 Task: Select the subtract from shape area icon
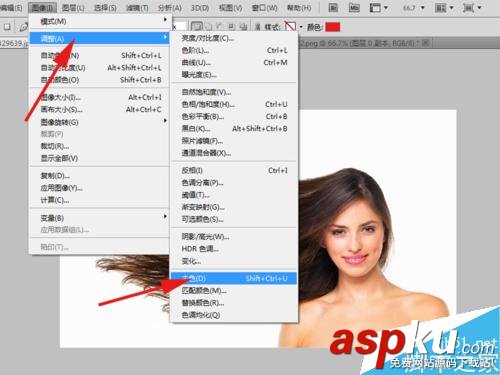(x=220, y=27)
